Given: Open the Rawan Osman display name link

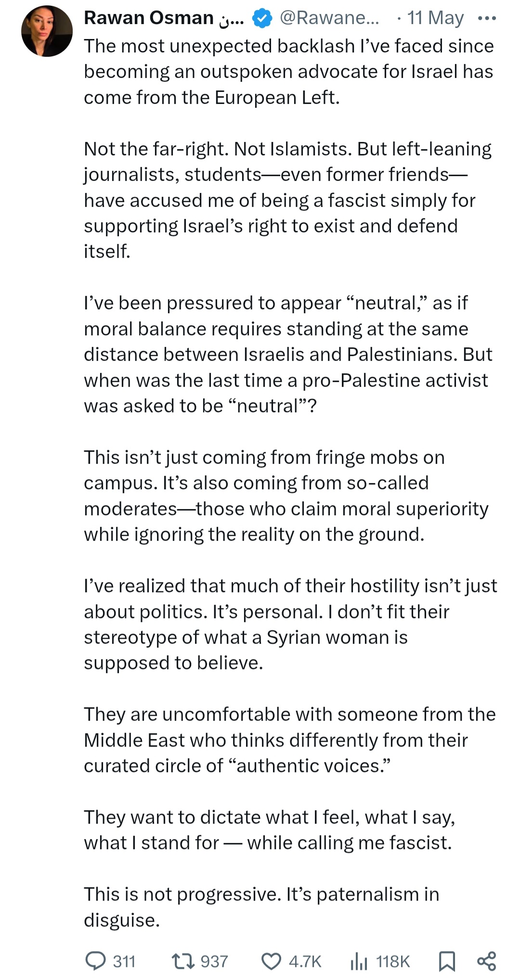Looking at the screenshot, I should [x=164, y=18].
